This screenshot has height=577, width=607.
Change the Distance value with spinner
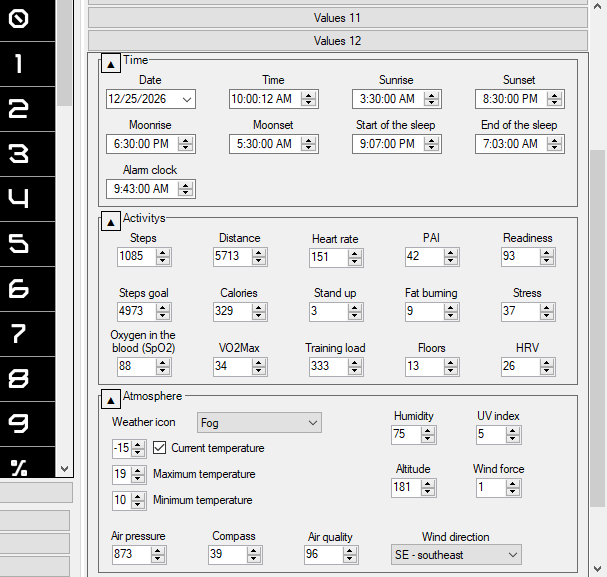click(259, 257)
